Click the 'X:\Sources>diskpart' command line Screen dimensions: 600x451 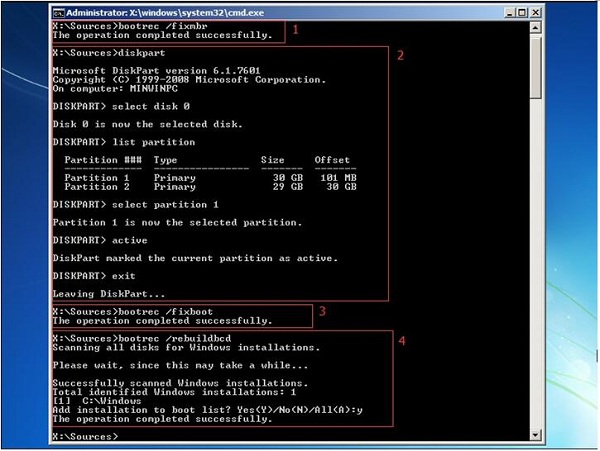tap(109, 53)
